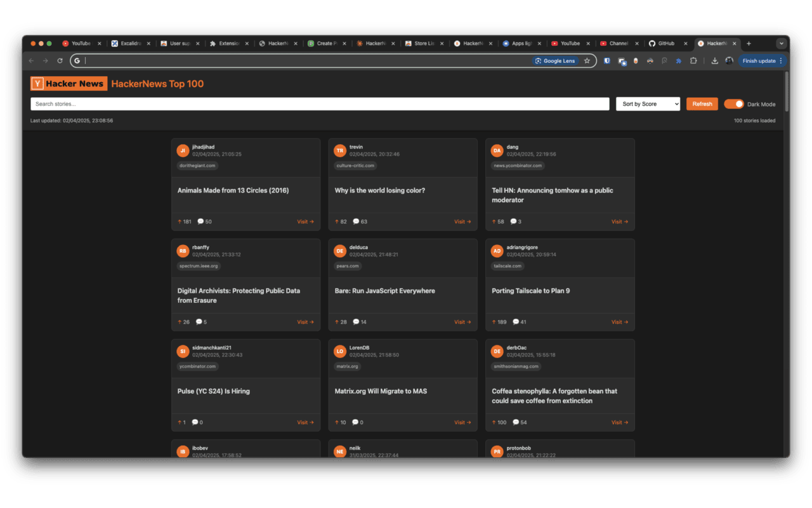Visit Porting Tailscale to Plan 9 link
This screenshot has width=812, height=508.
(x=620, y=322)
